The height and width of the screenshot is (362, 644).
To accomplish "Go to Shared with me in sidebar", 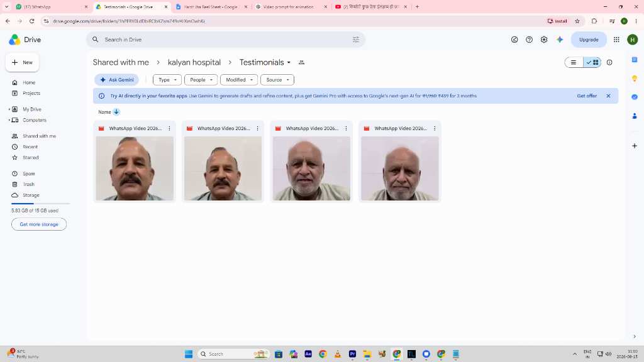I will pyautogui.click(x=39, y=136).
